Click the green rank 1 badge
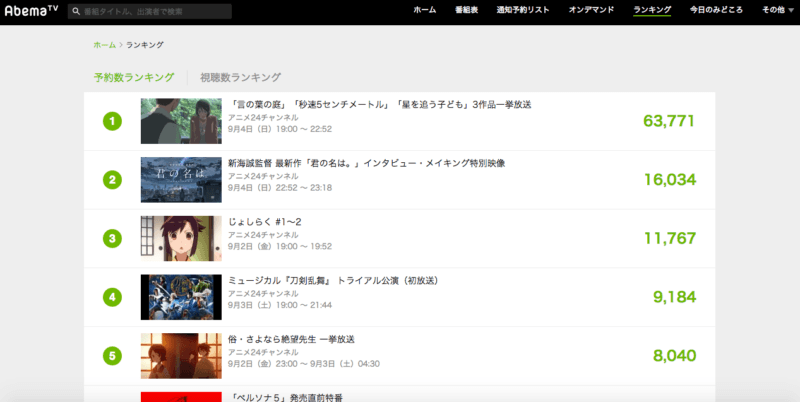 (x=113, y=122)
